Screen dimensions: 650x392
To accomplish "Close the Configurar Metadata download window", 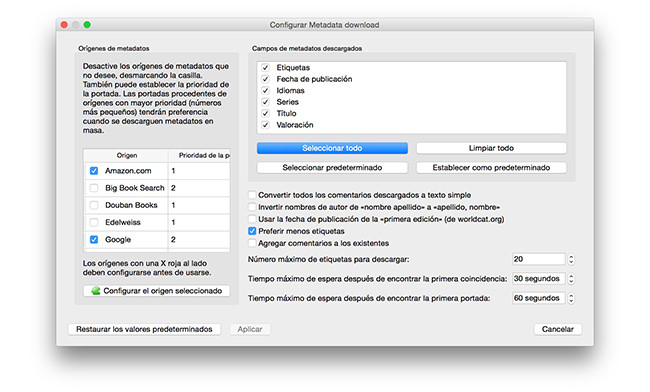I will [x=64, y=25].
